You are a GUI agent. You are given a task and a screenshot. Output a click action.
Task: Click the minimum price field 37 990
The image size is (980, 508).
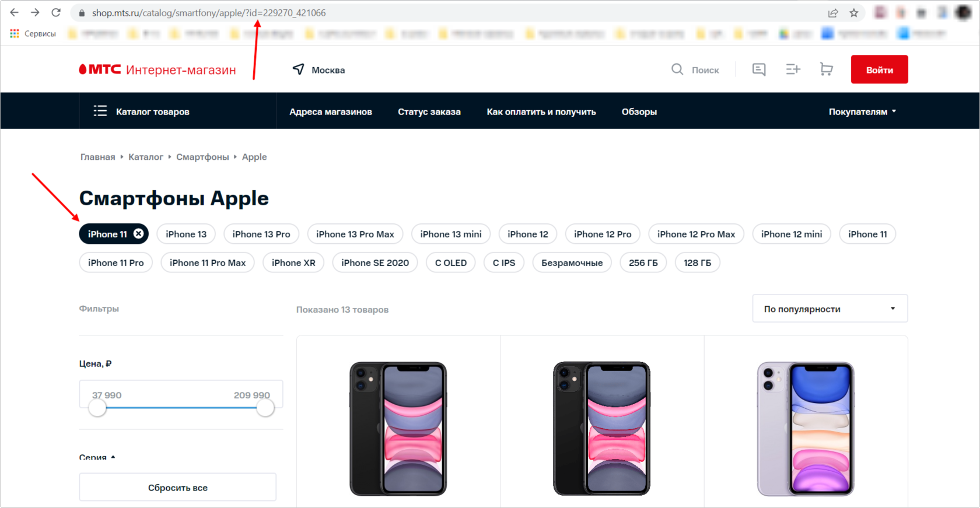[x=107, y=395]
